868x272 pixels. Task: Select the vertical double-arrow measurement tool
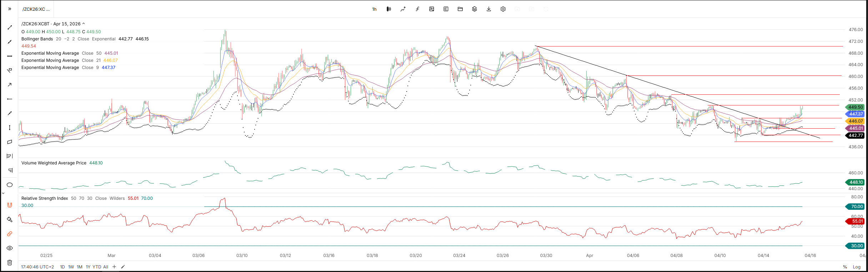[x=10, y=128]
